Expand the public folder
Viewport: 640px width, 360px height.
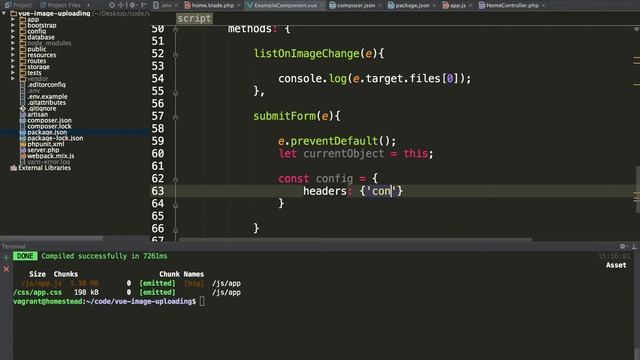coord(13,49)
